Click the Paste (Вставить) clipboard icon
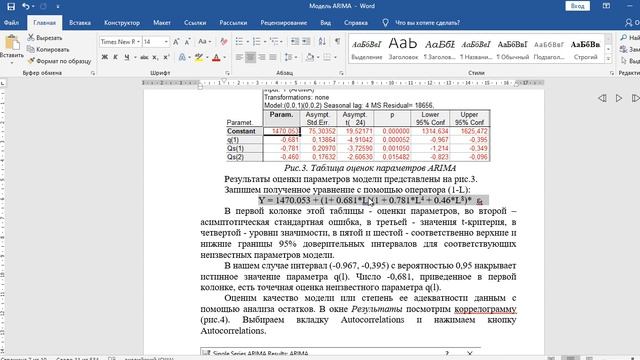The width and height of the screenshot is (640, 360). tap(12, 42)
